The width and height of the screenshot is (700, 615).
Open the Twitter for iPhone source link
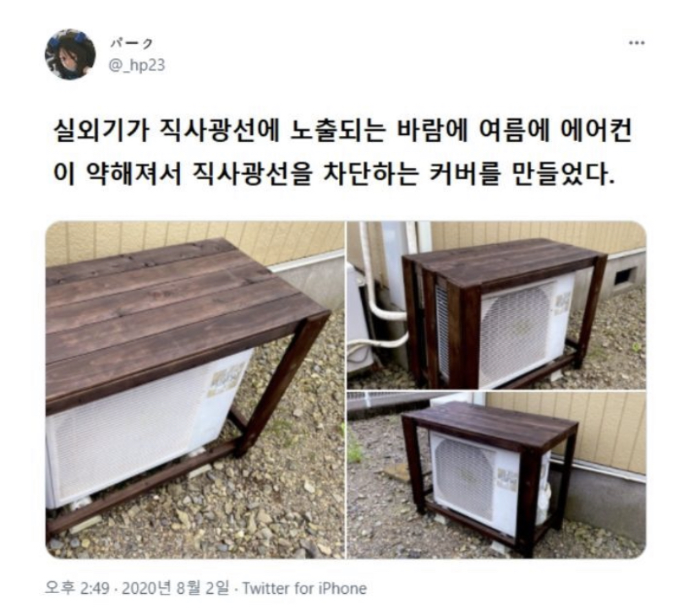click(x=304, y=588)
